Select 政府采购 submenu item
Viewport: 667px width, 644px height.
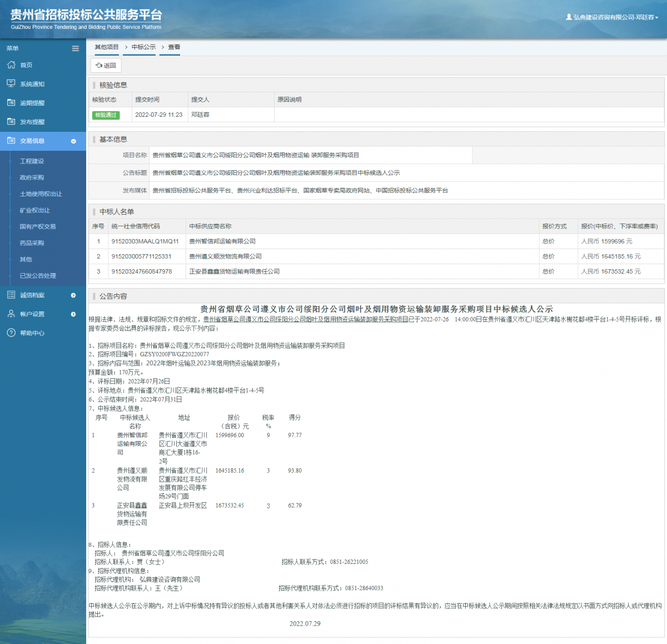(x=32, y=177)
